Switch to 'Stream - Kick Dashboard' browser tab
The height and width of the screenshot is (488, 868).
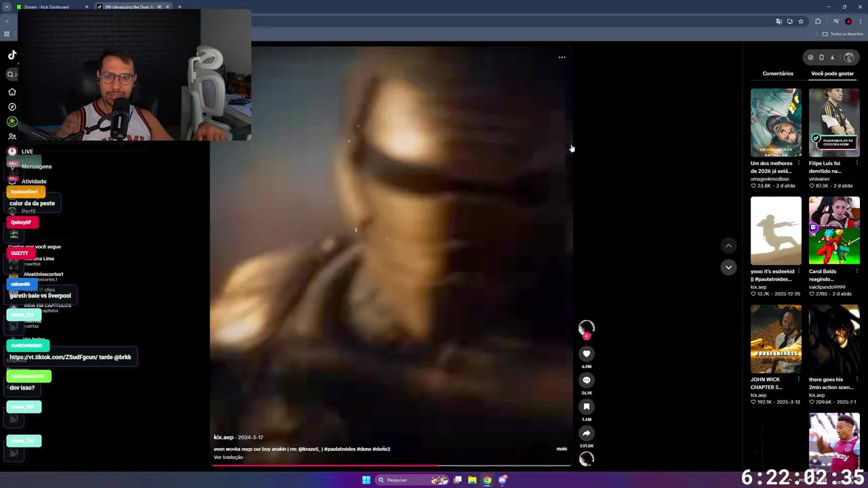pos(51,7)
